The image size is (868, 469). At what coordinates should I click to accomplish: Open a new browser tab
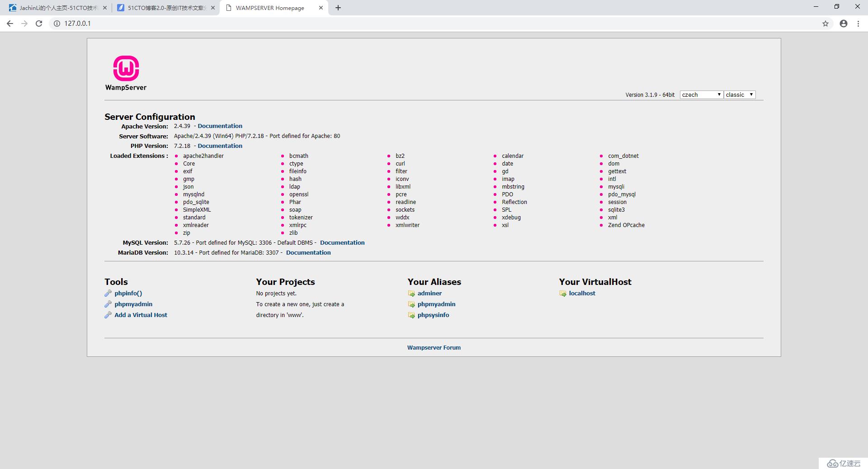click(338, 8)
